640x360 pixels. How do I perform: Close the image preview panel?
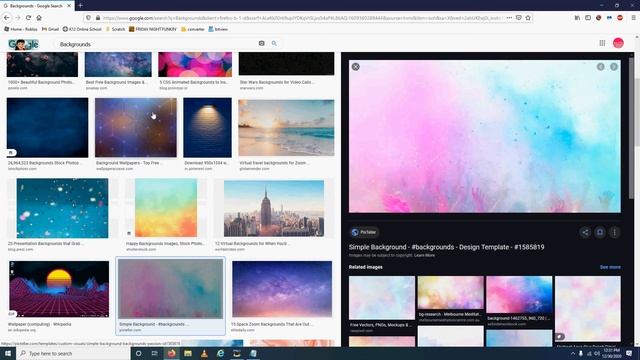356,67
